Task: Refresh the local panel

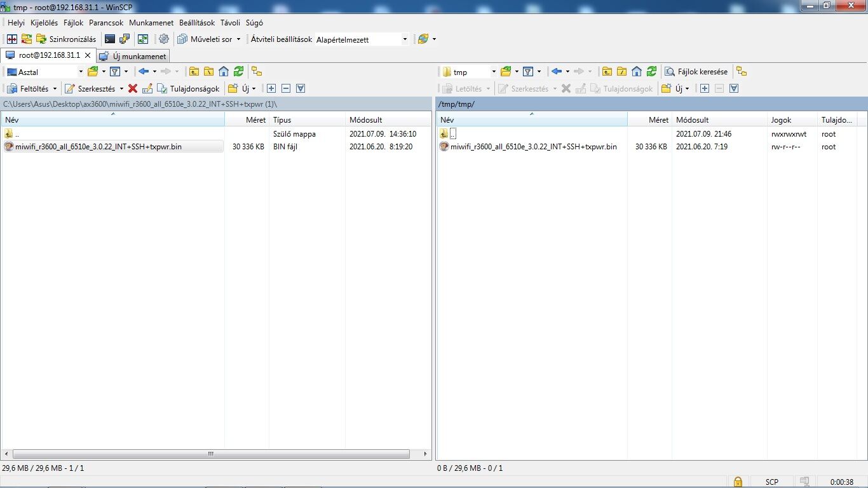Action: coord(238,72)
